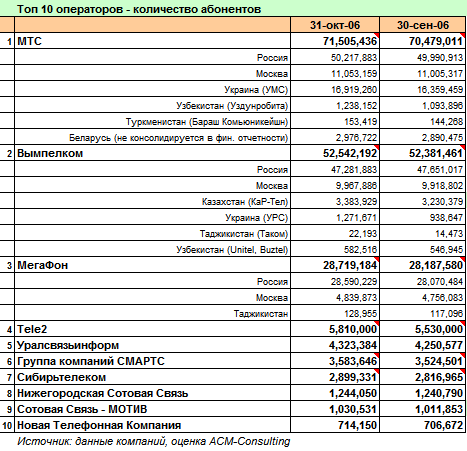This screenshot has width=467, height=451.
Task: Select the 31-окт-06 column header
Action: [335, 25]
